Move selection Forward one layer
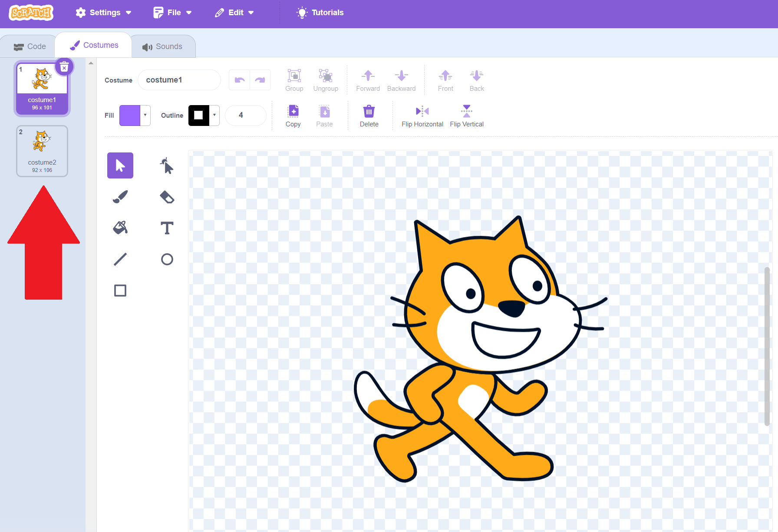 click(x=368, y=80)
